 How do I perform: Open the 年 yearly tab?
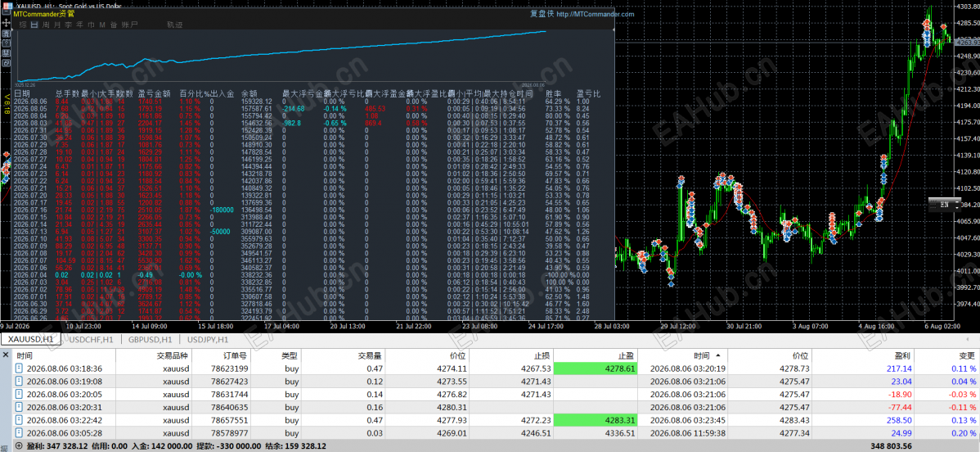coord(79,25)
